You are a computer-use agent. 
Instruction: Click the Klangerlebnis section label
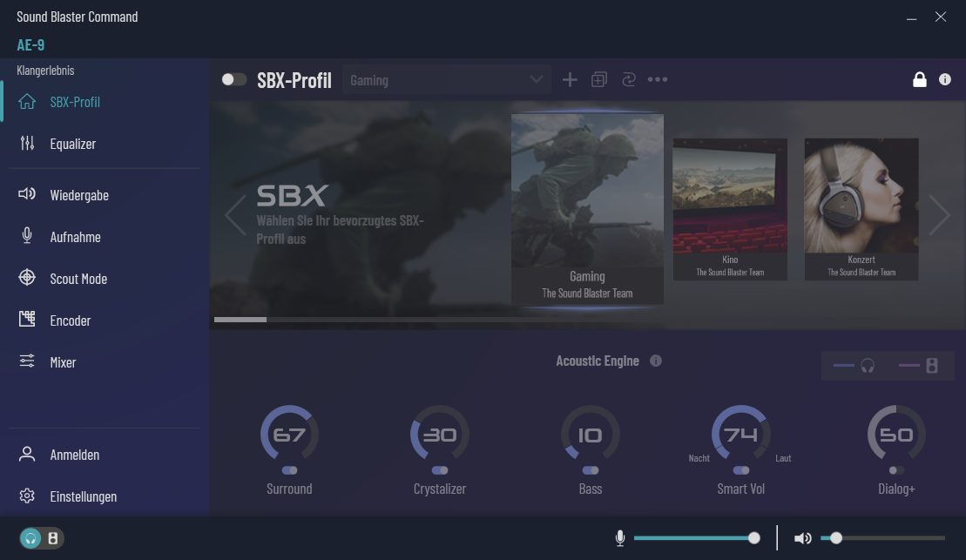tap(45, 71)
